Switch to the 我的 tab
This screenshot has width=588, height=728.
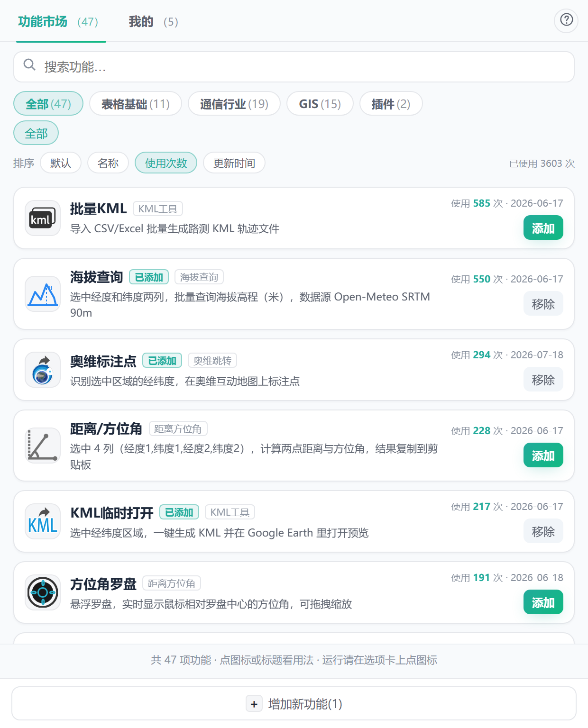153,22
